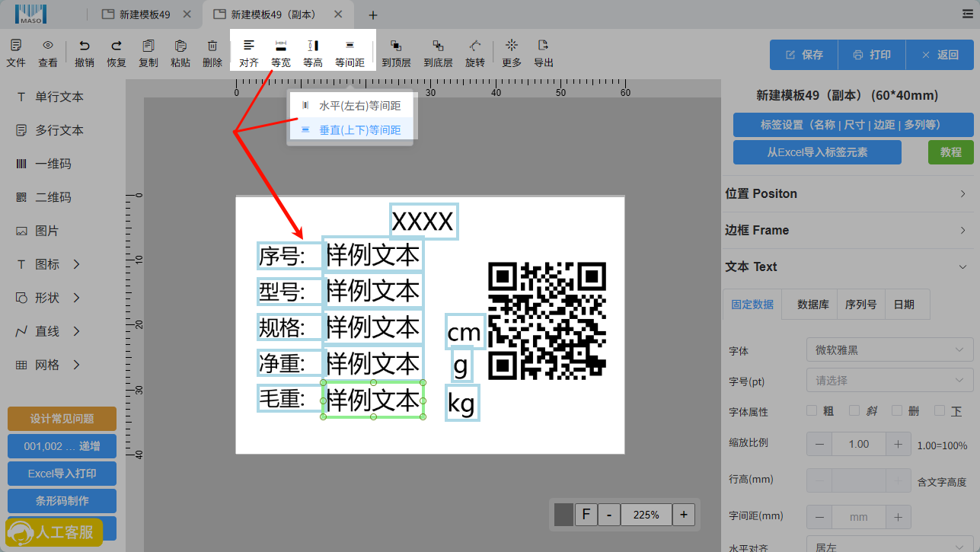Choose 垂直(上下)等间距 menu option
Image resolution: width=980 pixels, height=552 pixels.
(x=351, y=130)
